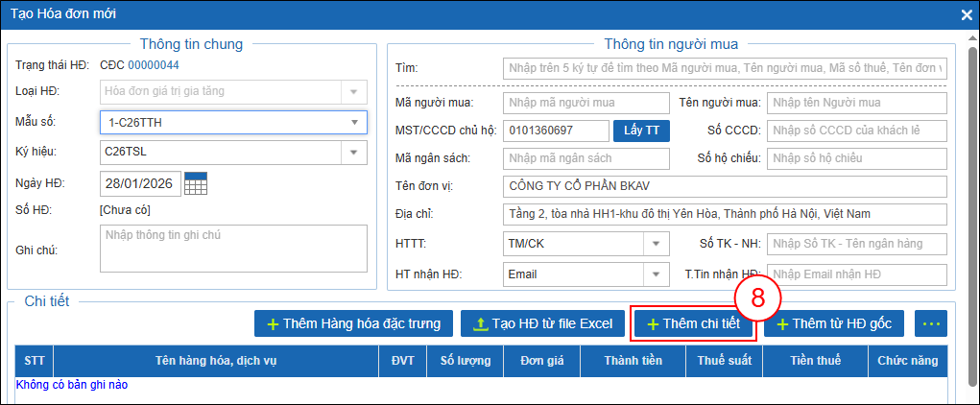Click Tạo HĐ từ file Excel button
The image size is (980, 405).
tap(542, 323)
